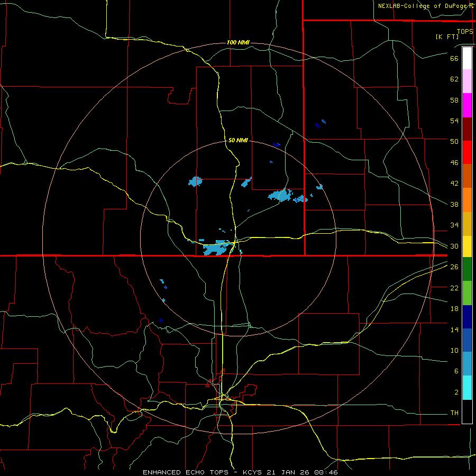Click the "TH" threshold legend label
Viewport: 476px width, 476px height.
click(x=454, y=413)
